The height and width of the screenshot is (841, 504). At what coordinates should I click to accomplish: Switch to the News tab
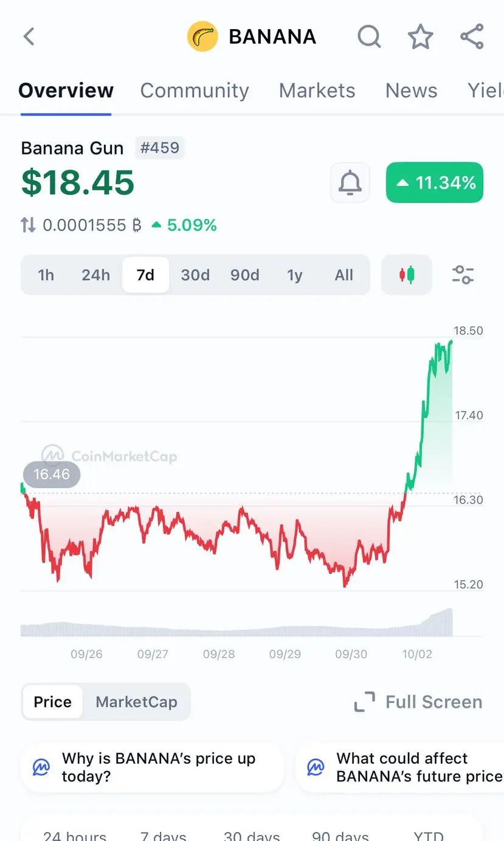point(412,91)
